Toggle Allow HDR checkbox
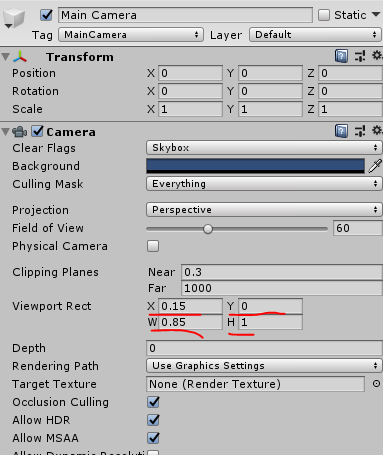Screen dimensions: 383x455 [x=153, y=420]
